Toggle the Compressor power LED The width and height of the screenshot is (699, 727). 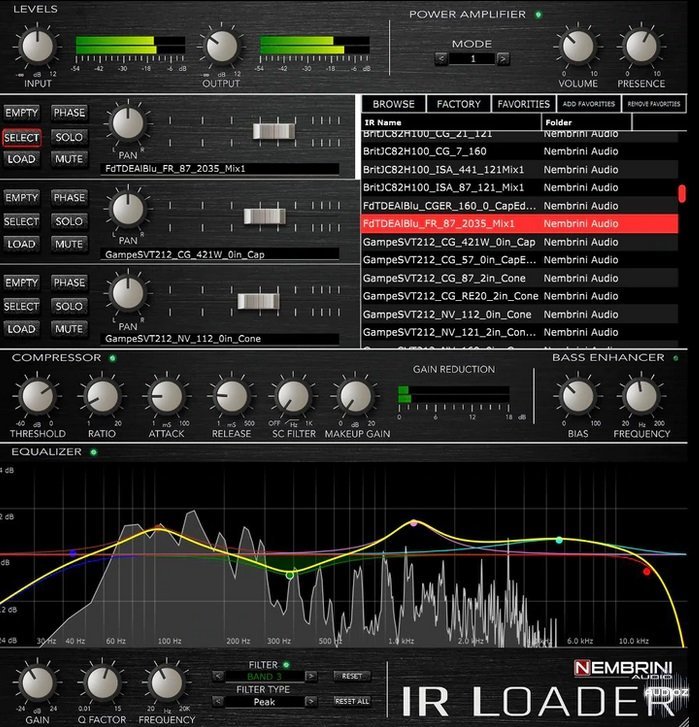click(x=113, y=358)
